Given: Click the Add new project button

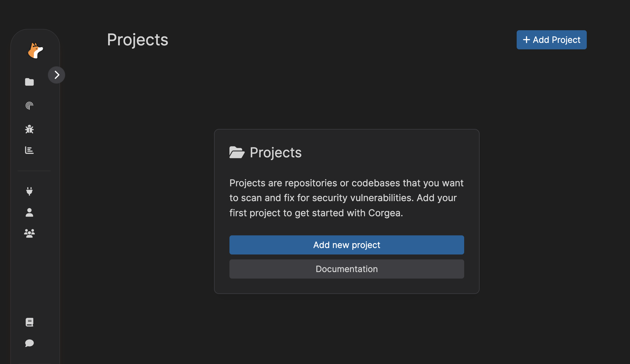Looking at the screenshot, I should pyautogui.click(x=346, y=245).
